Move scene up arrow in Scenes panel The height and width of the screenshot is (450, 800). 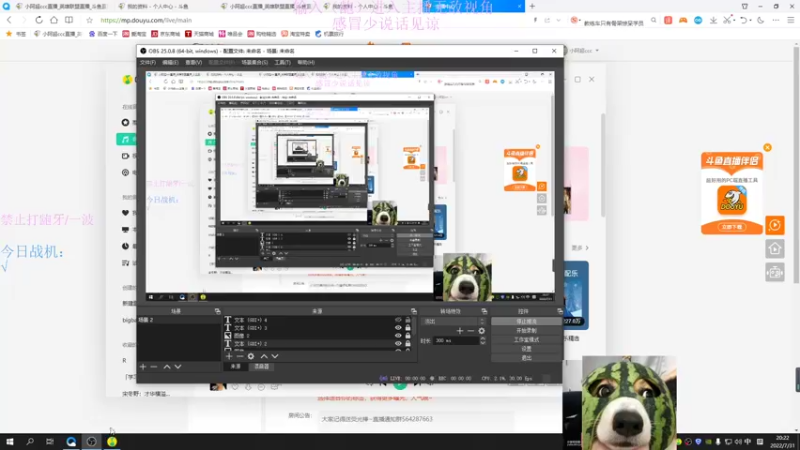pos(167,367)
